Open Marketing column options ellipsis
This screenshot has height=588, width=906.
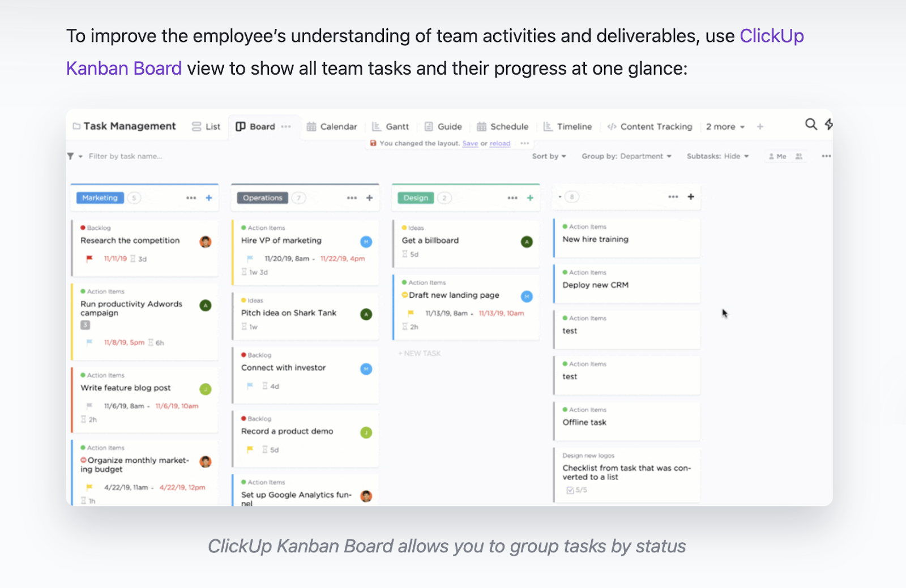191,198
